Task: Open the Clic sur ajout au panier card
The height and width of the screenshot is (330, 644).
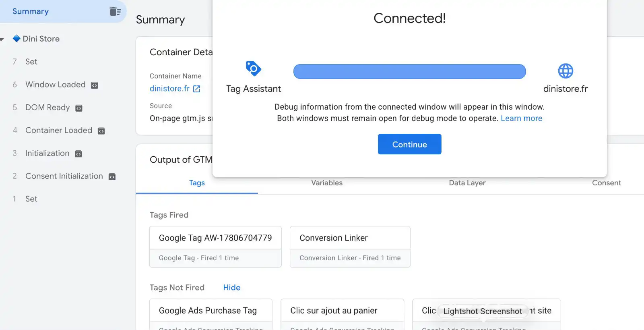Action: coord(343,314)
